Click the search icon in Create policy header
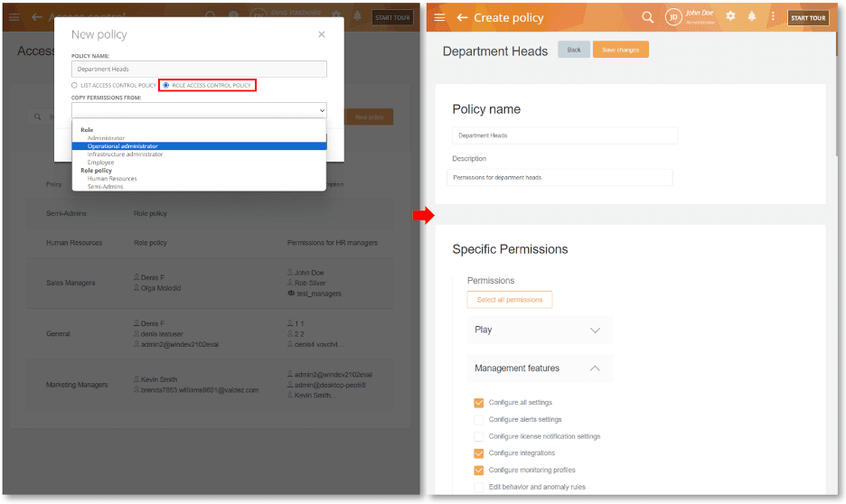 coord(647,17)
